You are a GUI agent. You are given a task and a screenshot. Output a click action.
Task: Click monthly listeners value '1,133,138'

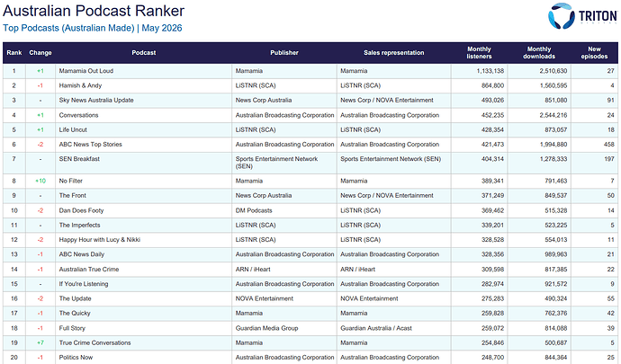tap(490, 71)
